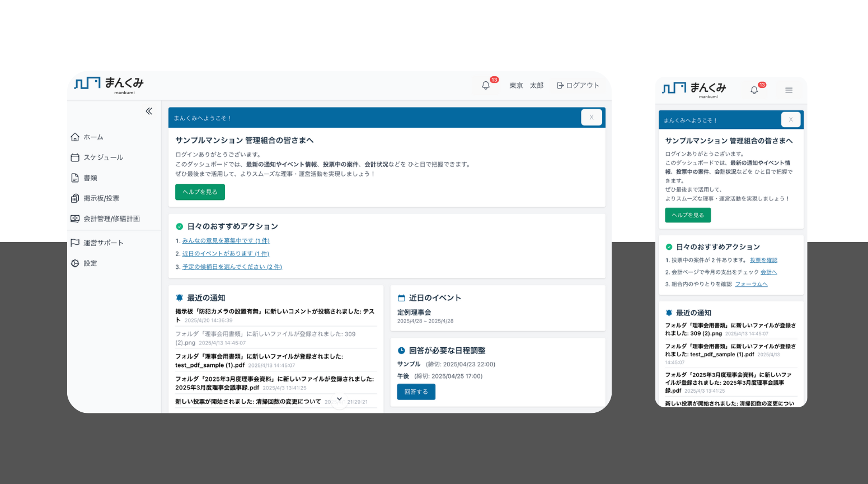Click the ホーム house icon in sidebar
Screen dimensions: 868x484
pos(75,137)
